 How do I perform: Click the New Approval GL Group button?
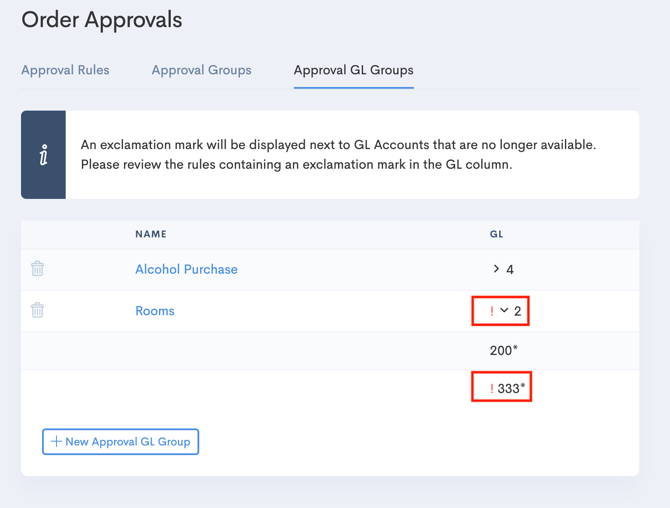point(120,441)
